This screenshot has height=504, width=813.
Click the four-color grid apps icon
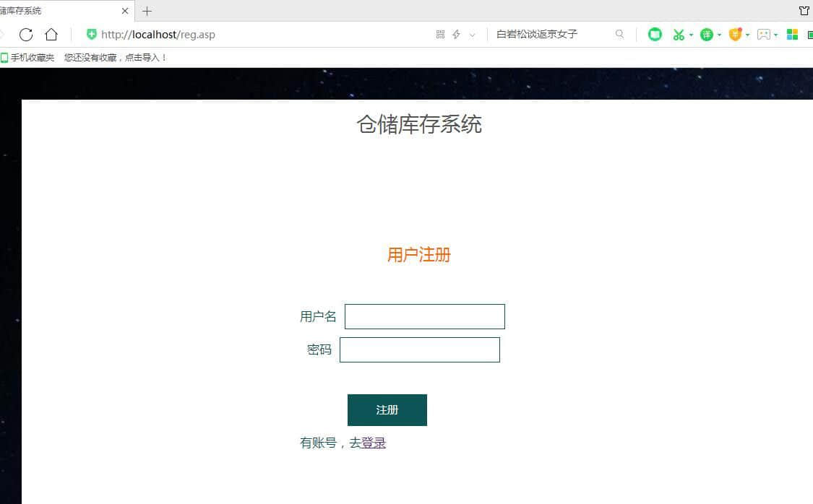tap(792, 35)
